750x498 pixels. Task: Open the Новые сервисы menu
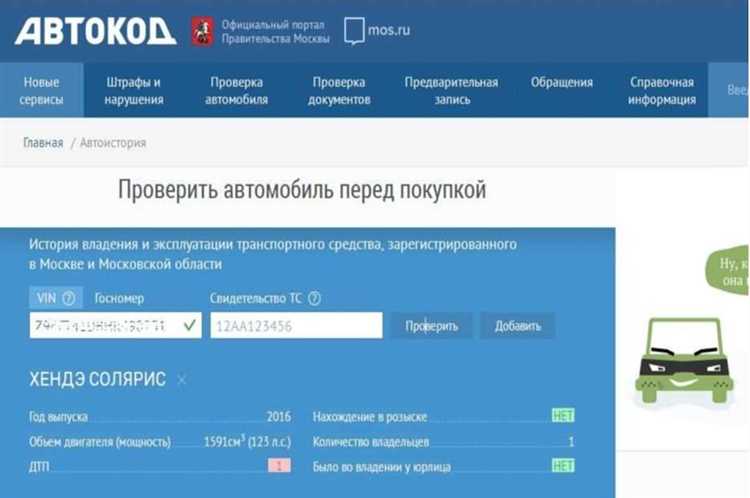42,90
